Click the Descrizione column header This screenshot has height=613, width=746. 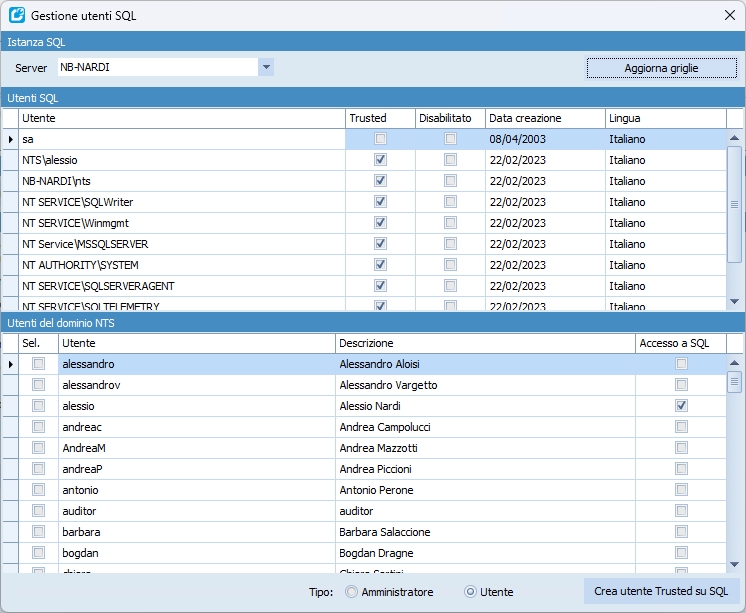485,343
